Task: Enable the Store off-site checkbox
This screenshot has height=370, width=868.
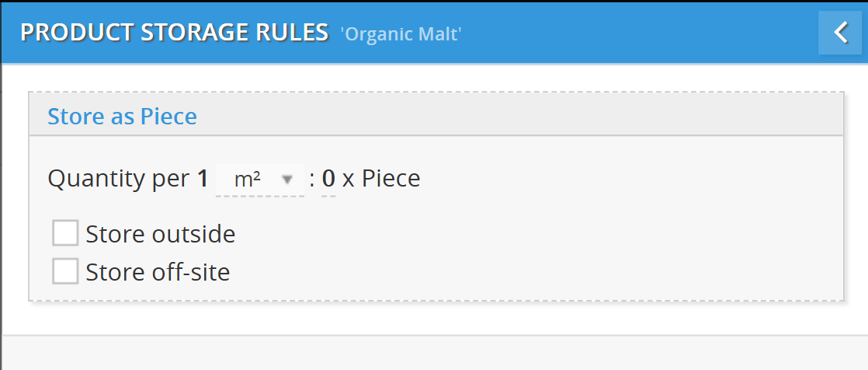Action: click(x=65, y=272)
